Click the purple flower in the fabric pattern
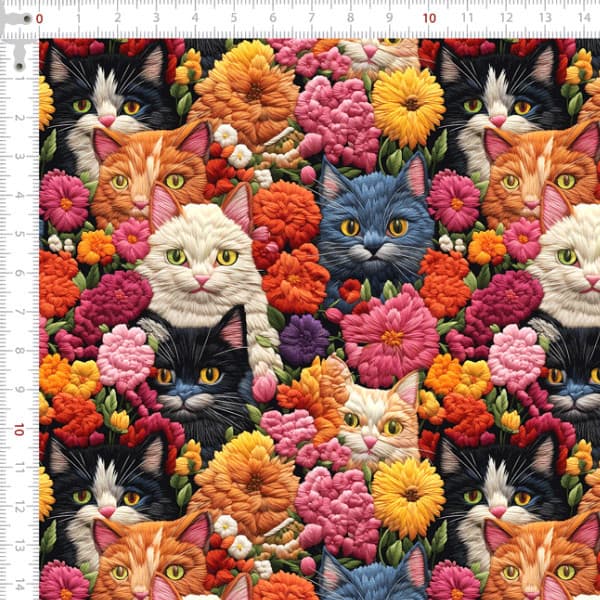 pyautogui.click(x=303, y=340)
